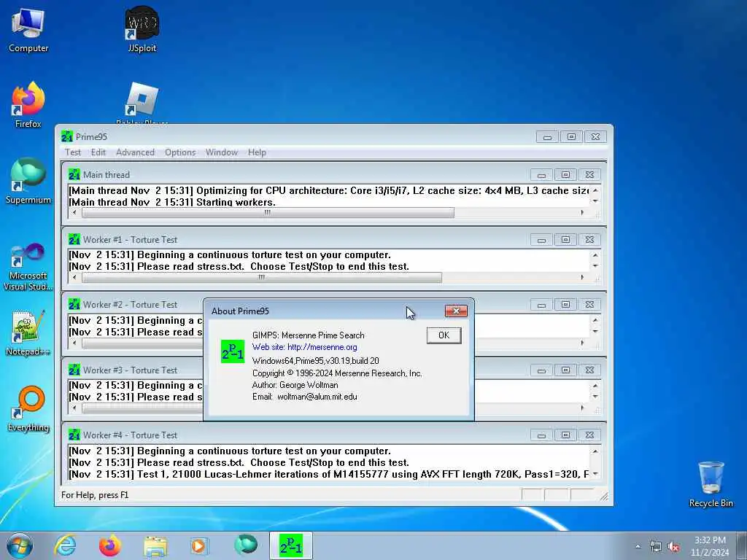Click the muted volume tray icon
Viewport: 747px width, 560px height.
pos(673,547)
